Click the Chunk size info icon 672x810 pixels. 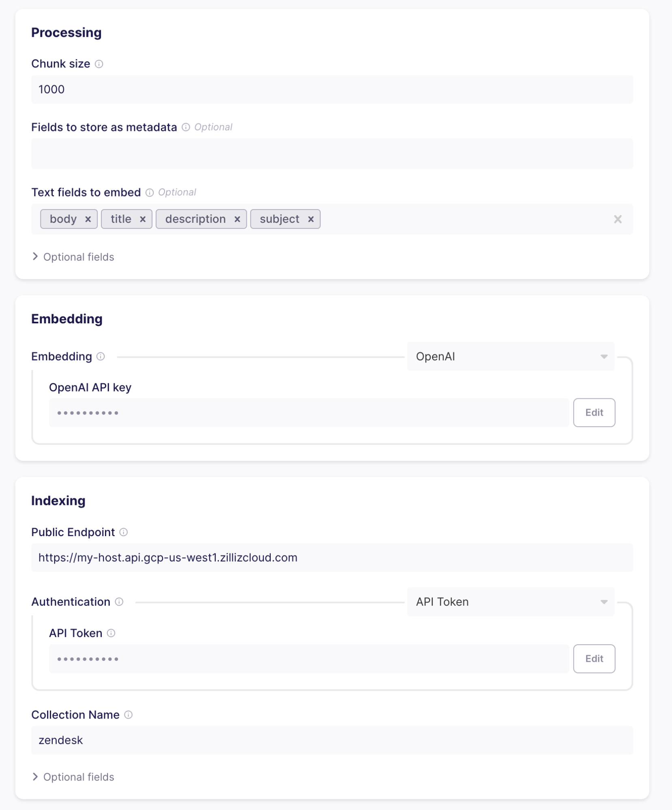(99, 64)
